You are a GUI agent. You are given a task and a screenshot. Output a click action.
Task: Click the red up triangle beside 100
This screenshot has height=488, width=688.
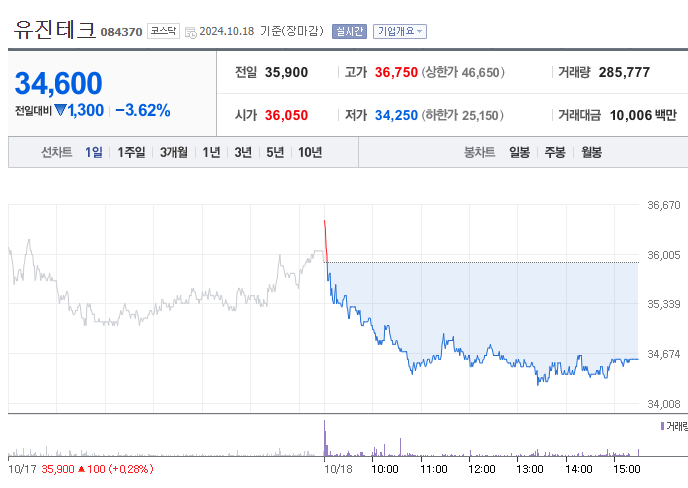[x=81, y=469]
